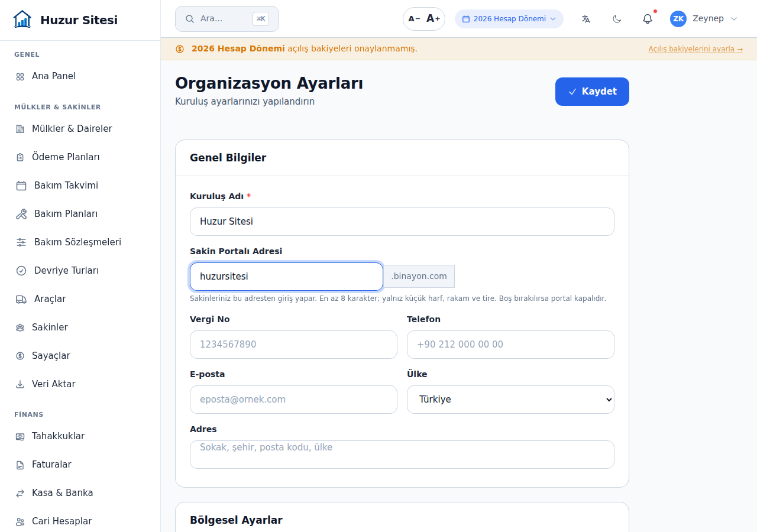Click the magnifier icon in search box
This screenshot has height=532, width=757.
tap(190, 19)
